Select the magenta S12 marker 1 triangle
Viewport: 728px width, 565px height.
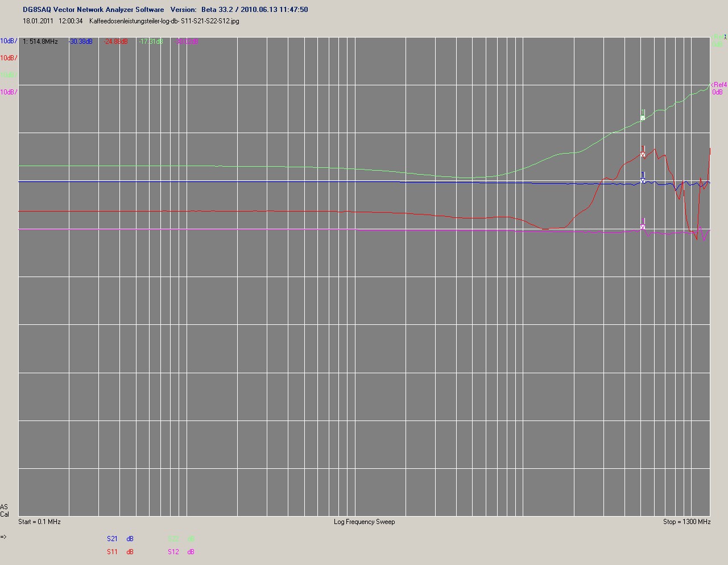click(643, 227)
